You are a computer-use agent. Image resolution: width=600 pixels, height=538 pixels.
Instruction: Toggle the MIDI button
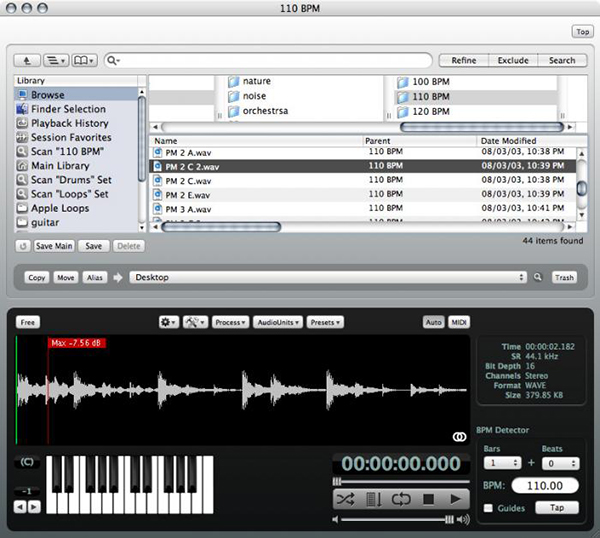pyautogui.click(x=459, y=322)
